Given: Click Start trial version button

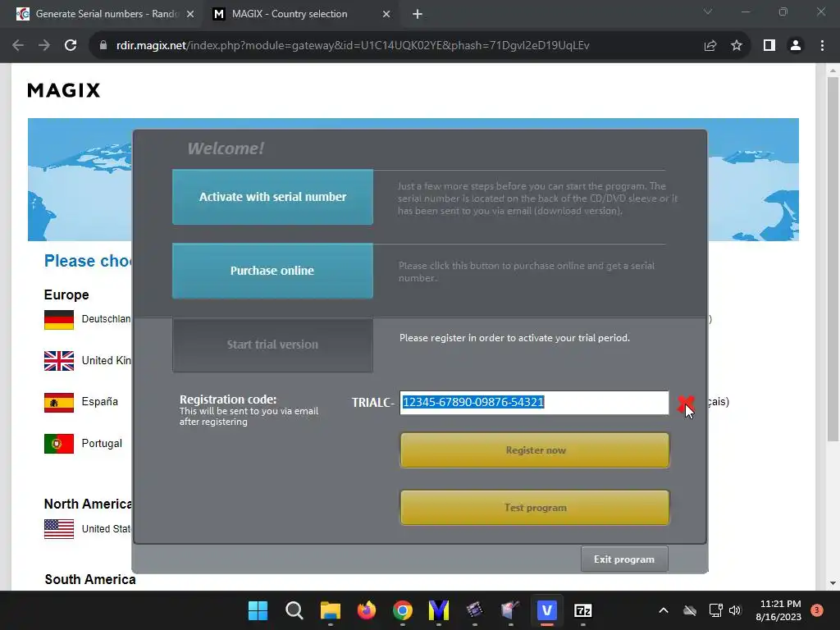Looking at the screenshot, I should coord(272,345).
